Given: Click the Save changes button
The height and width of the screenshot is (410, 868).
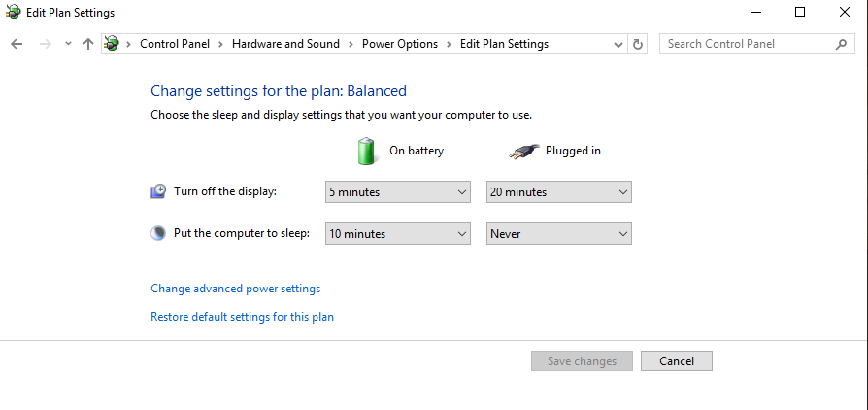Looking at the screenshot, I should click(x=582, y=361).
